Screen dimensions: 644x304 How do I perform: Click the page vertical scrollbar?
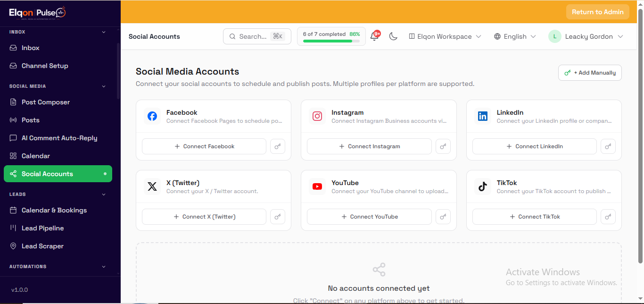tap(640, 137)
